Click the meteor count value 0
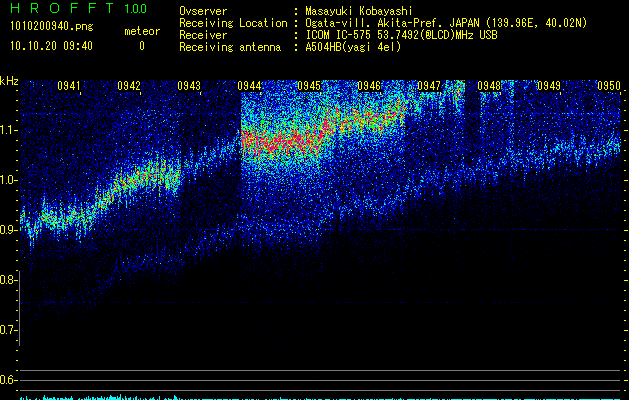This screenshot has width=629, height=400. click(142, 46)
